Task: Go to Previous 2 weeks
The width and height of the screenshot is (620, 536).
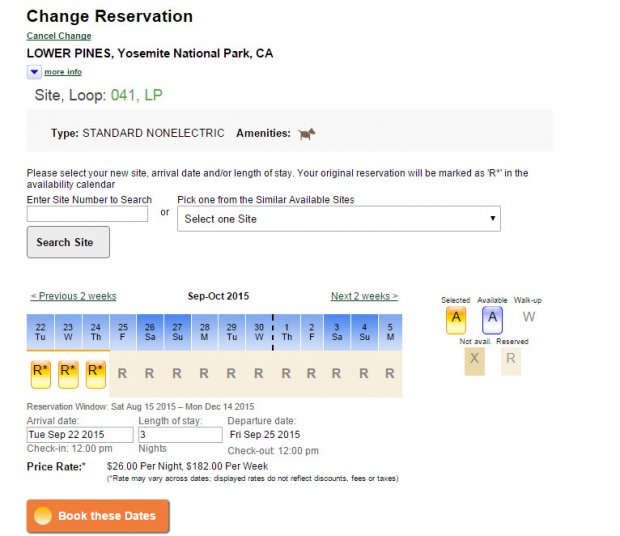Action: point(74,296)
